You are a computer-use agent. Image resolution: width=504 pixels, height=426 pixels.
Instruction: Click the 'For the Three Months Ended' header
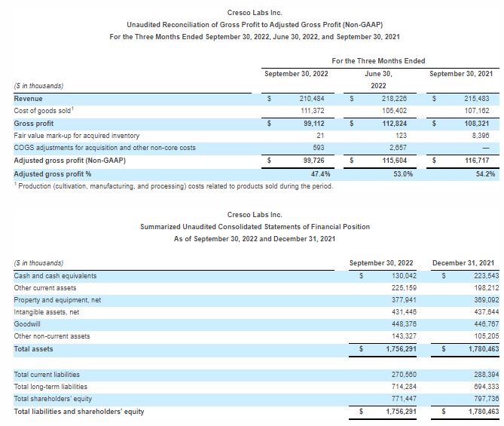[x=377, y=61]
